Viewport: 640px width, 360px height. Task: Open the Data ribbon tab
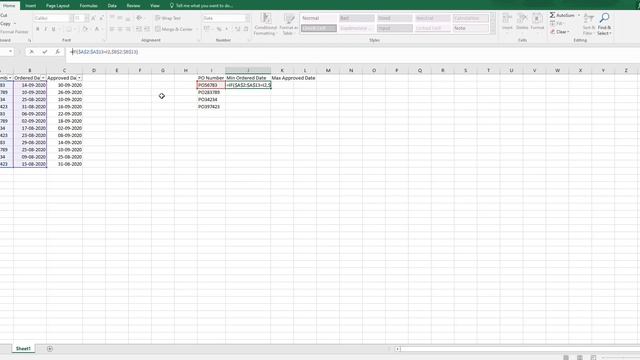(x=112, y=6)
